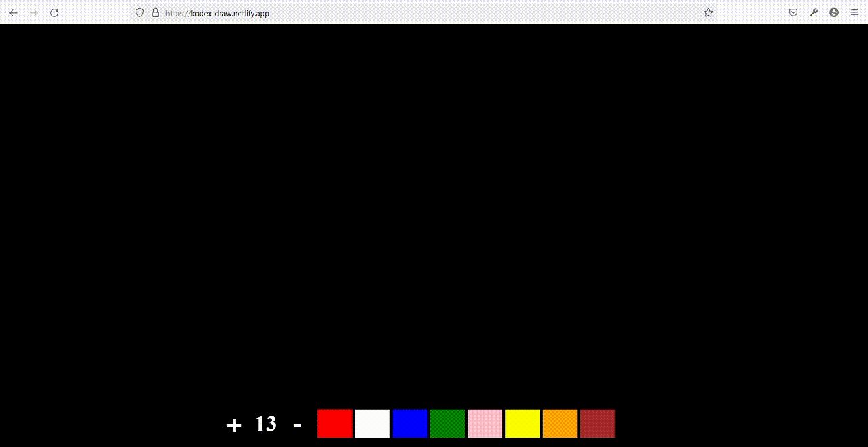
Task: Select the maroon color swatch
Action: pos(597,423)
